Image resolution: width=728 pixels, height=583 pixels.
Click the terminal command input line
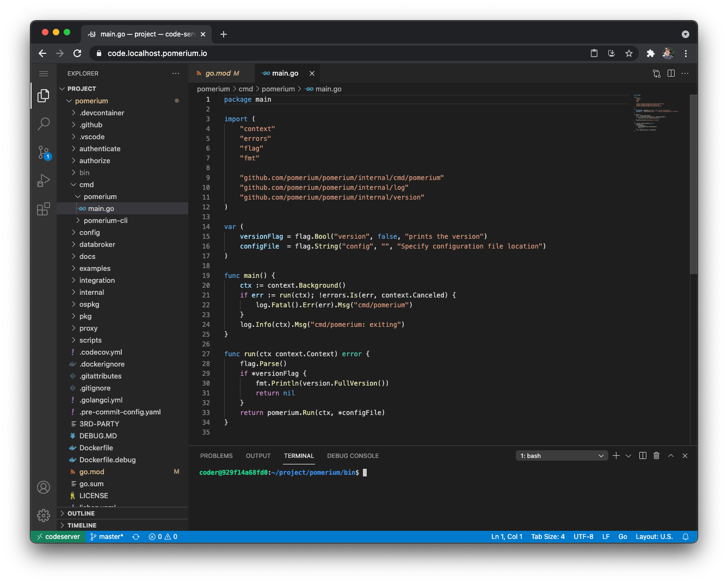pos(366,472)
